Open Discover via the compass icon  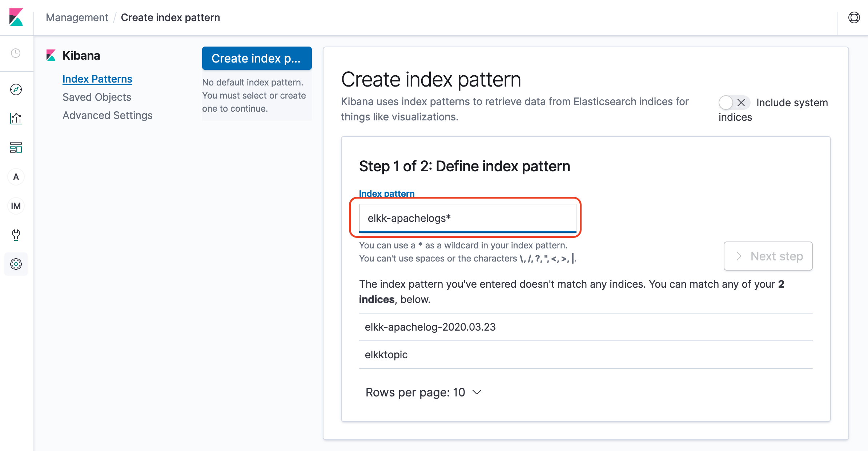point(16,89)
